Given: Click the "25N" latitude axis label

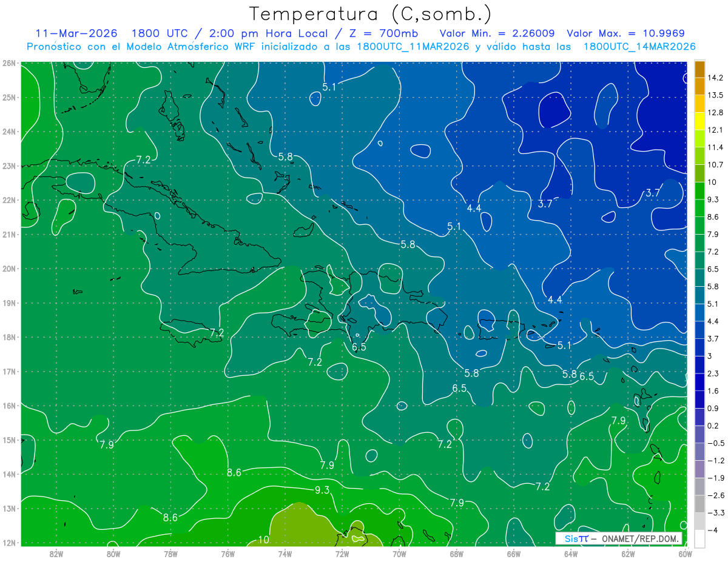Looking at the screenshot, I should 8,97.
